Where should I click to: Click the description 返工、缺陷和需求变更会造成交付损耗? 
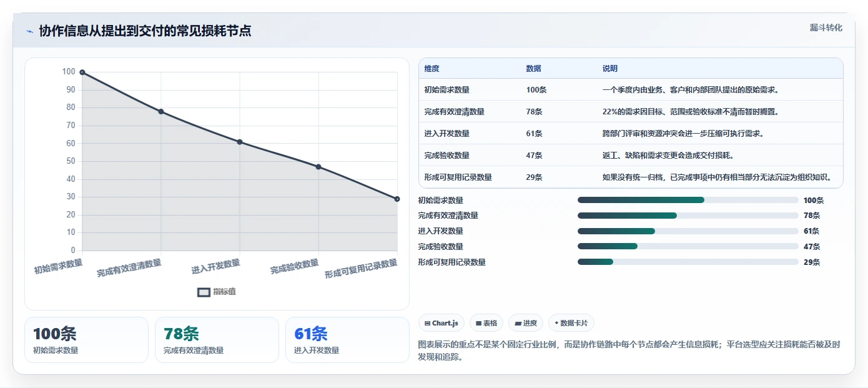point(668,156)
